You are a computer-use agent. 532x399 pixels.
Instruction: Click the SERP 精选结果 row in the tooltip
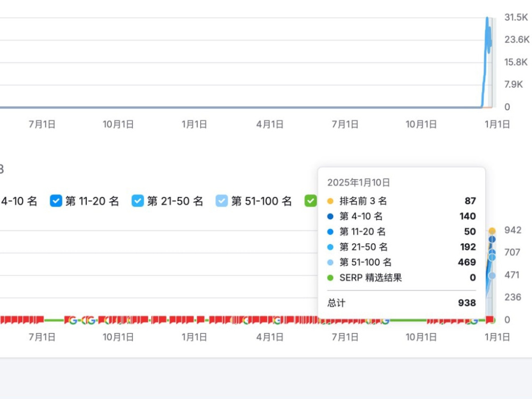coord(401,278)
